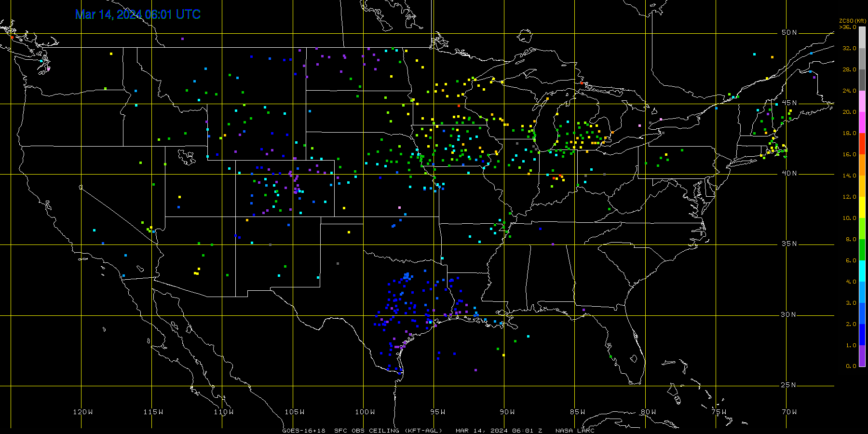
Task: Click the 28.0 legend label
Action: pos(849,69)
